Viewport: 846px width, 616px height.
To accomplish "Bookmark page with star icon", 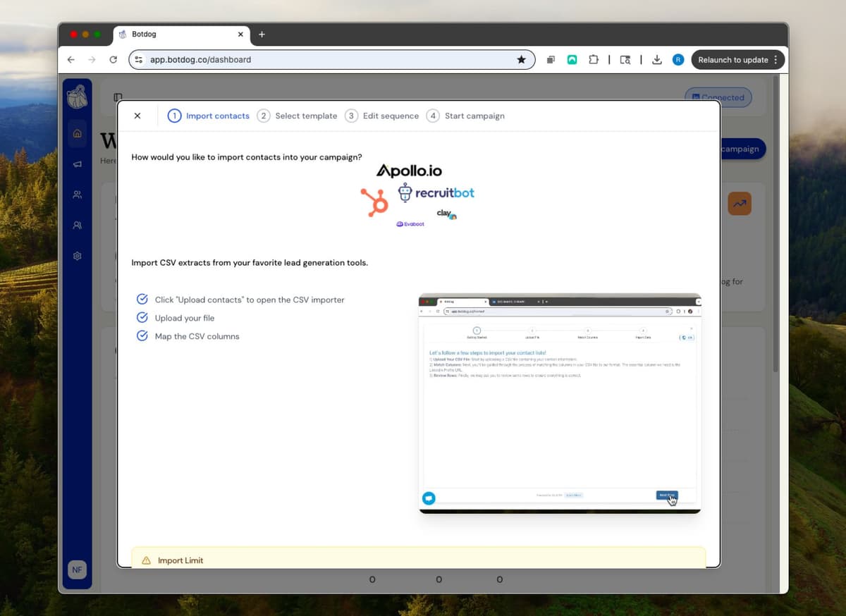I will coord(522,60).
